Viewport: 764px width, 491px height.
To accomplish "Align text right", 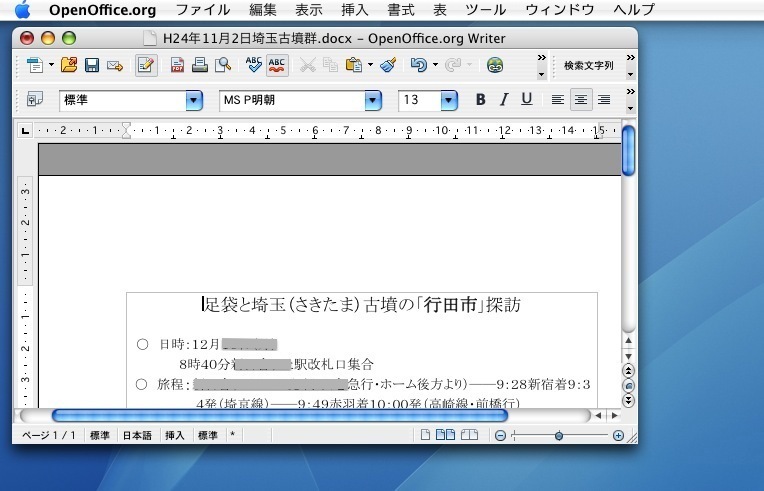I will (x=604, y=100).
